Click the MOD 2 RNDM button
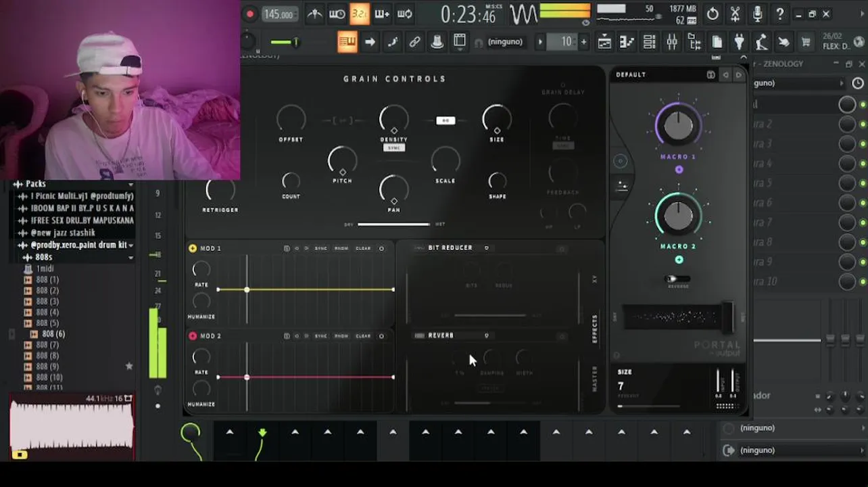This screenshot has height=487, width=868. pos(341,335)
